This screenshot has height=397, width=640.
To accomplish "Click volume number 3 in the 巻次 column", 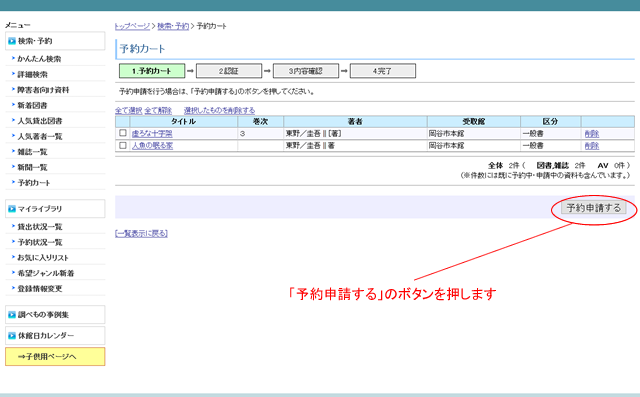I will click(242, 133).
